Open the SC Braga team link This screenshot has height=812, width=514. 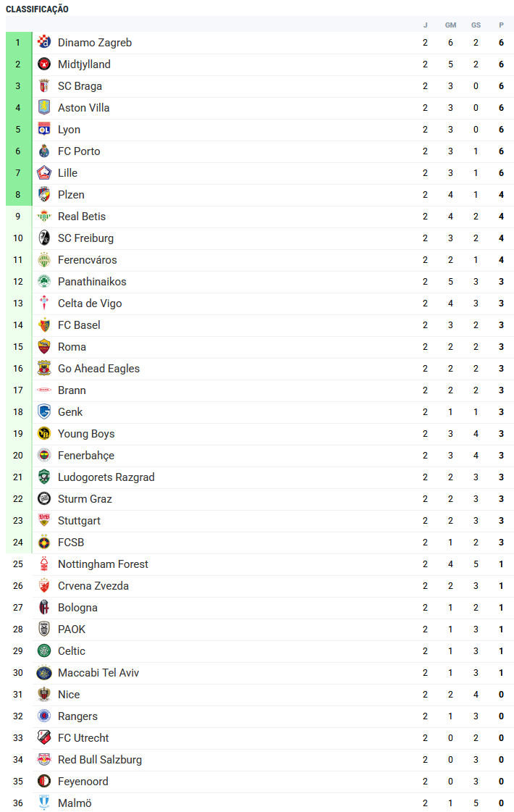pyautogui.click(x=80, y=86)
